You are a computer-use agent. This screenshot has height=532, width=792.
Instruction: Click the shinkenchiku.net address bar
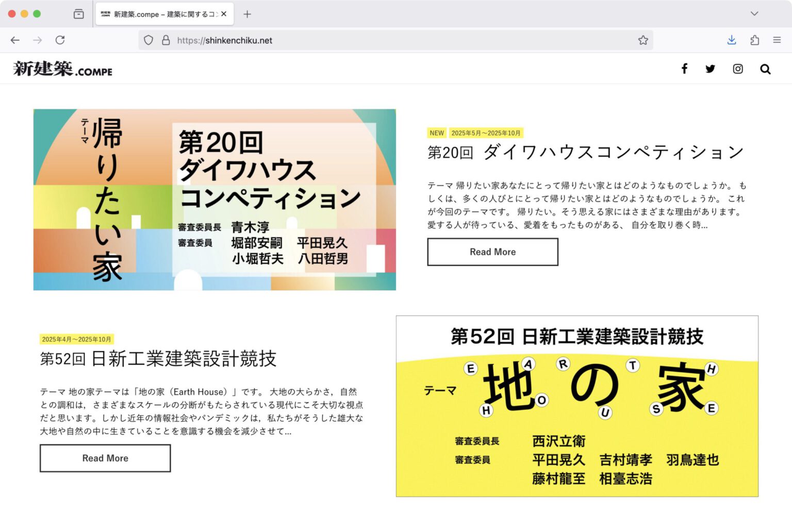pos(395,40)
